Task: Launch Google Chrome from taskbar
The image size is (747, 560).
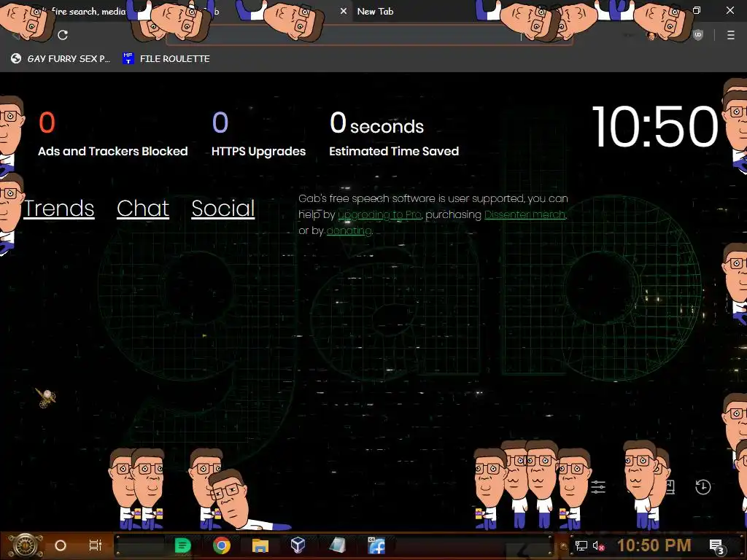Action: pyautogui.click(x=222, y=545)
